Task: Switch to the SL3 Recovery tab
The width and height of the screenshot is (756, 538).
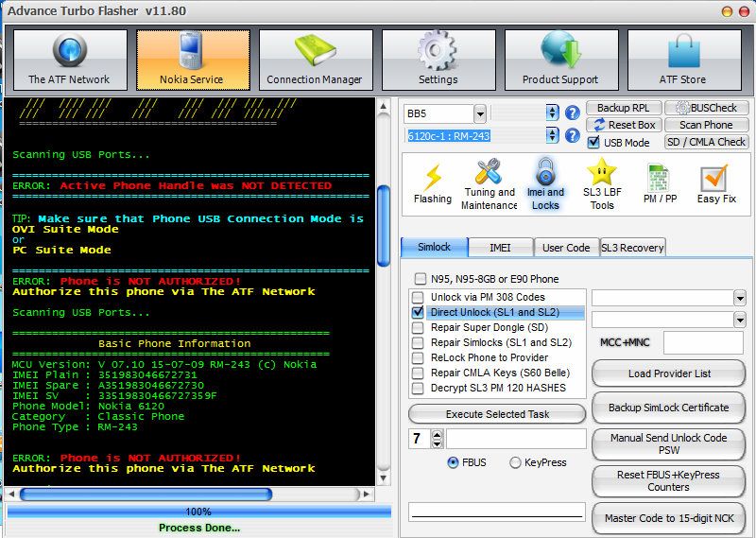Action: tap(632, 248)
